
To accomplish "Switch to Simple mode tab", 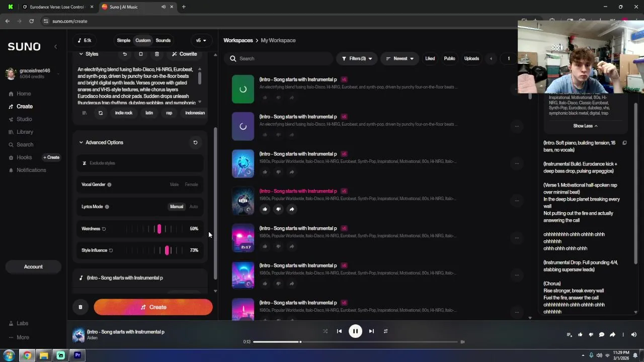I will tap(123, 40).
